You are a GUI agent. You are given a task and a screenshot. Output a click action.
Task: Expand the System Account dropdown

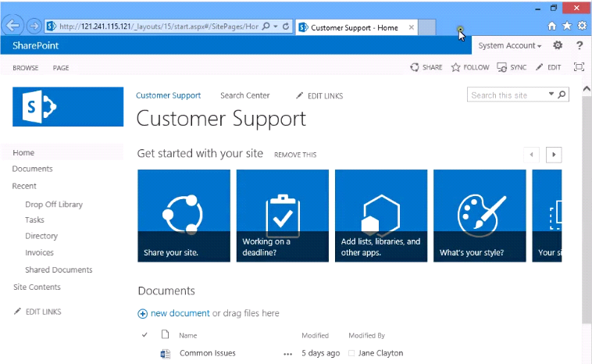click(509, 45)
